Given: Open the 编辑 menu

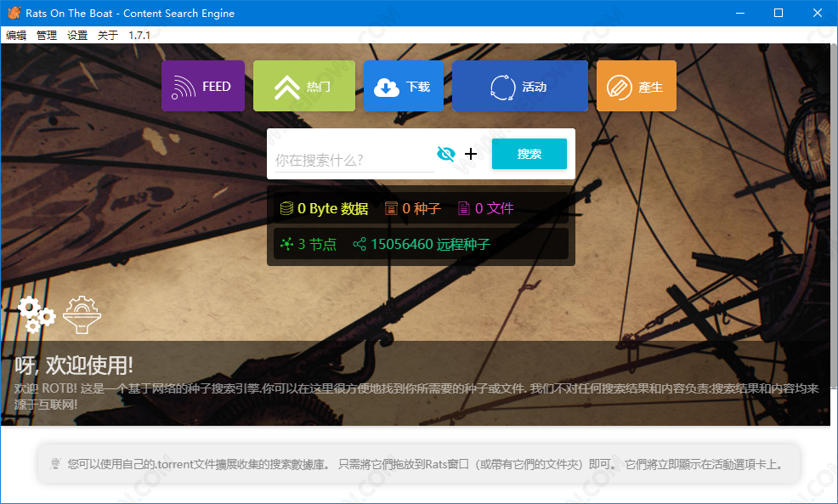Looking at the screenshot, I should coord(16,36).
